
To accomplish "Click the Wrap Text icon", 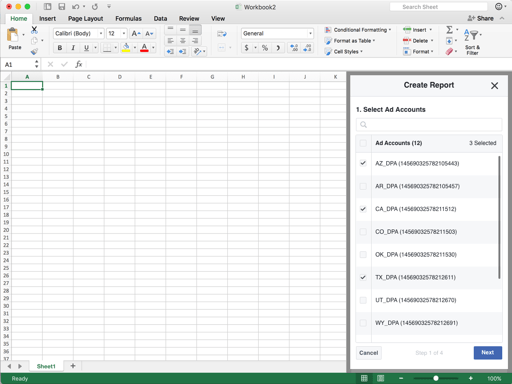I will pos(222,34).
